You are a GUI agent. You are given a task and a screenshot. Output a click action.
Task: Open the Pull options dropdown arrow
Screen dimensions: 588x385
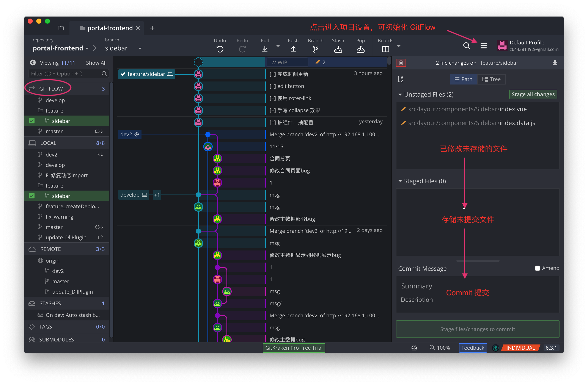pos(278,46)
